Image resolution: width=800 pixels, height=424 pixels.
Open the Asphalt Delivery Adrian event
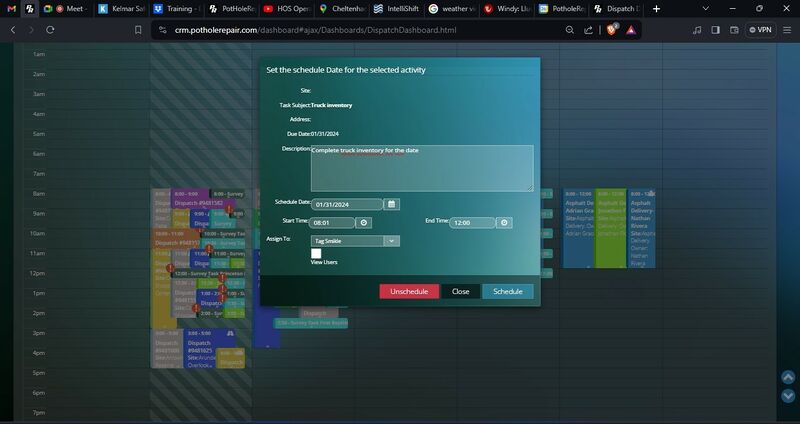click(579, 228)
